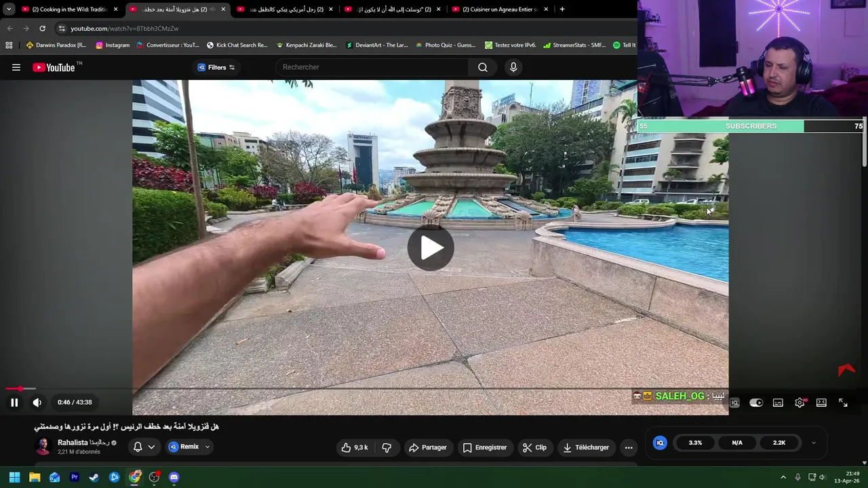Click the Télécharger download button
The height and width of the screenshot is (488, 868).
pyautogui.click(x=585, y=447)
